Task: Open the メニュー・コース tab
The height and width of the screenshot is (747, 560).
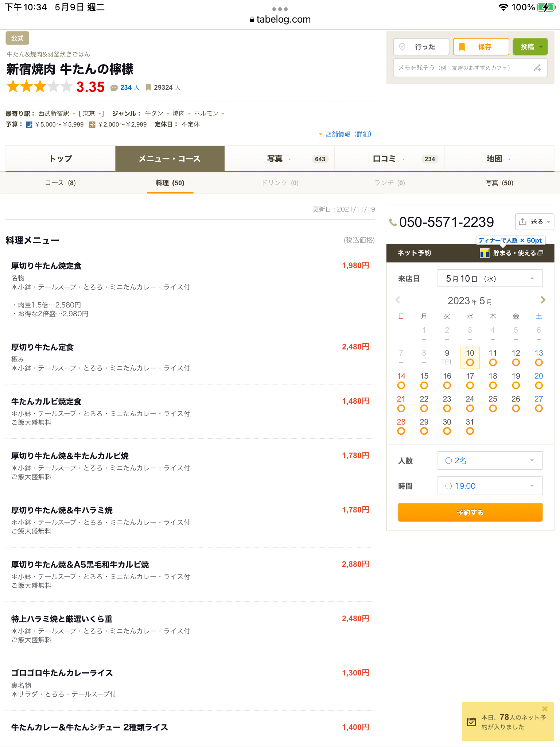Action: (170, 159)
